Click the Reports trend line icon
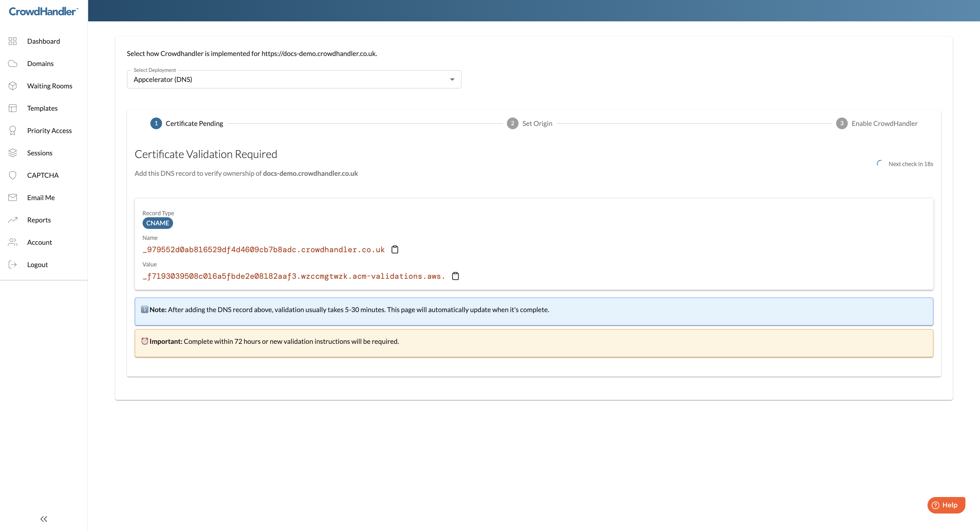980x531 pixels. click(13, 220)
